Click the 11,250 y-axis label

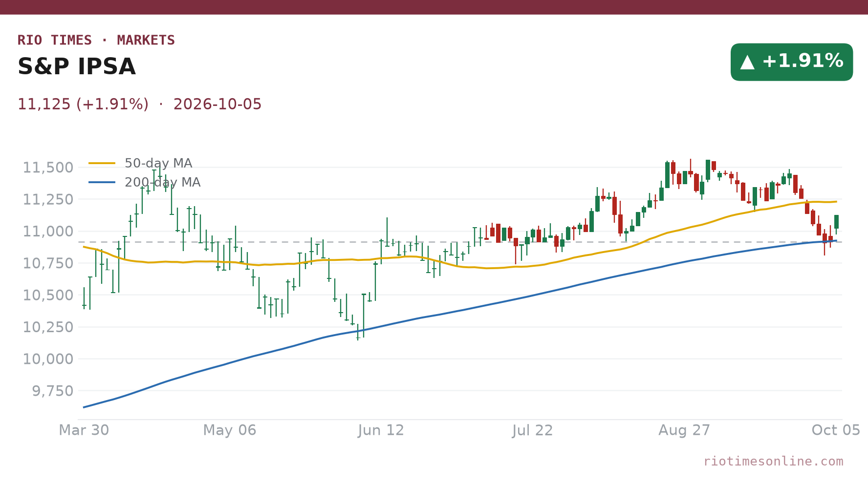point(48,199)
